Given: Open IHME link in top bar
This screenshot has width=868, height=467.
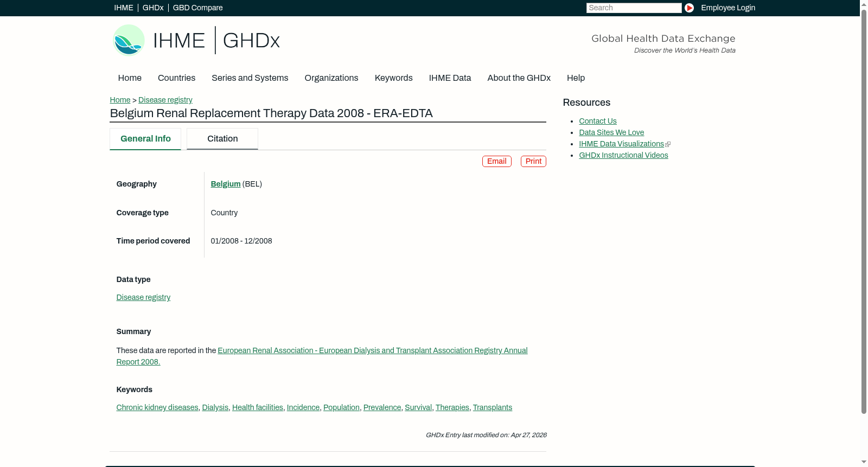Looking at the screenshot, I should pos(124,8).
